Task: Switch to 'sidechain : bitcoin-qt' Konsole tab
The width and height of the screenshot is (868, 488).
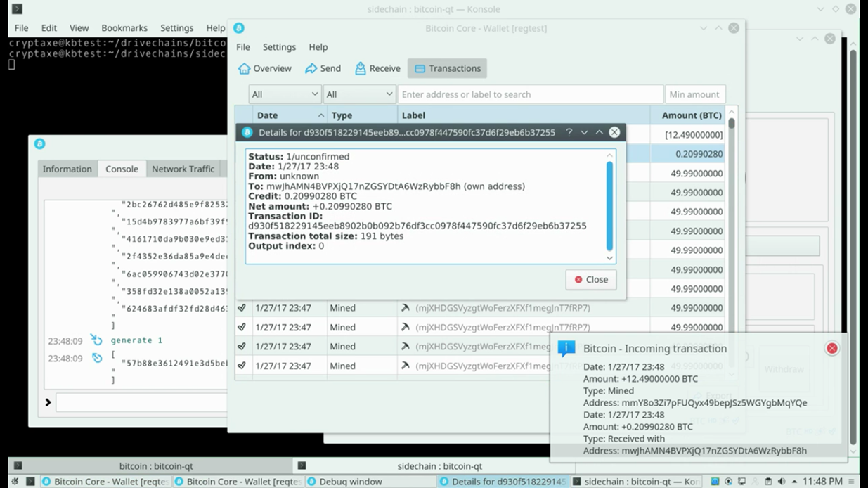Action: (x=434, y=465)
